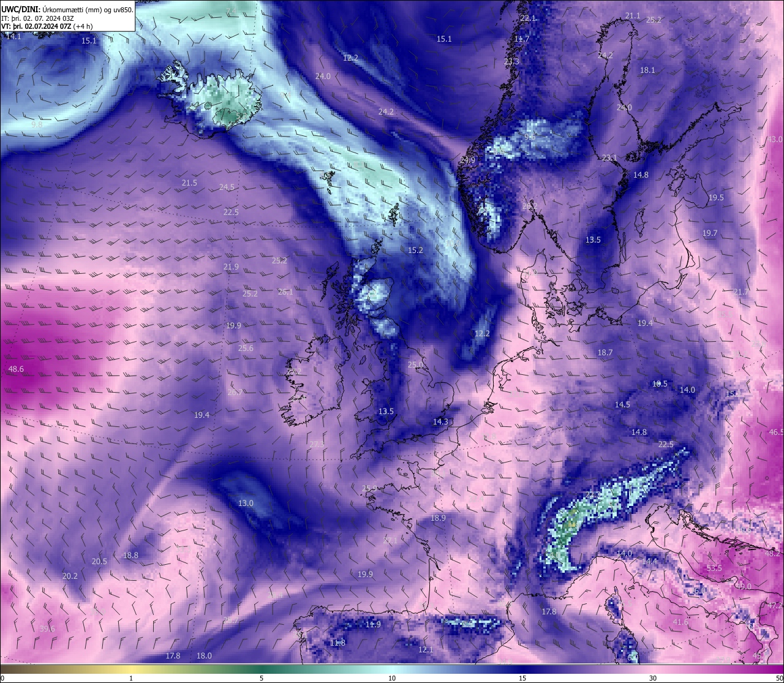Viewport: 784px width, 683px height.
Task: Click the 11.8 value label over Spain
Action: pos(337,643)
